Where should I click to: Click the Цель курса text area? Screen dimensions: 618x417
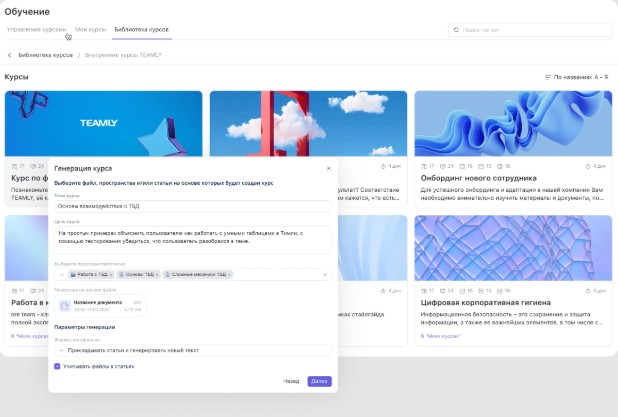pos(193,240)
